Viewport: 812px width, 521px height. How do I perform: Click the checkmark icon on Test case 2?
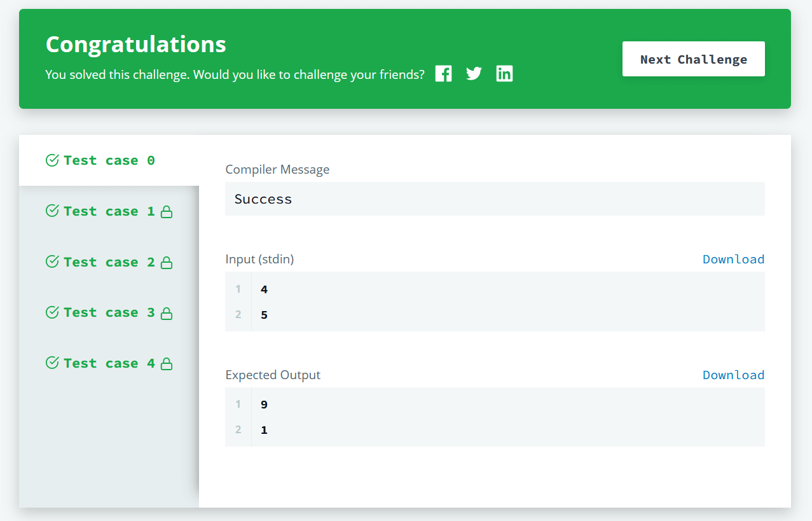[x=52, y=261]
